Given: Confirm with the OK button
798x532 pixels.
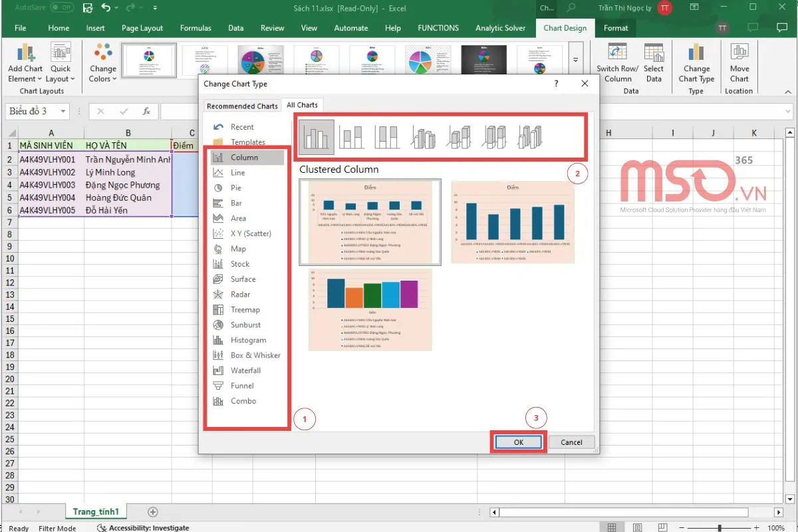Looking at the screenshot, I should tap(517, 442).
